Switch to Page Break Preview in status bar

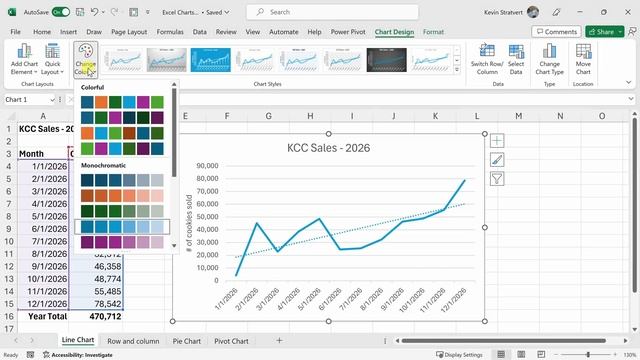pos(541,354)
